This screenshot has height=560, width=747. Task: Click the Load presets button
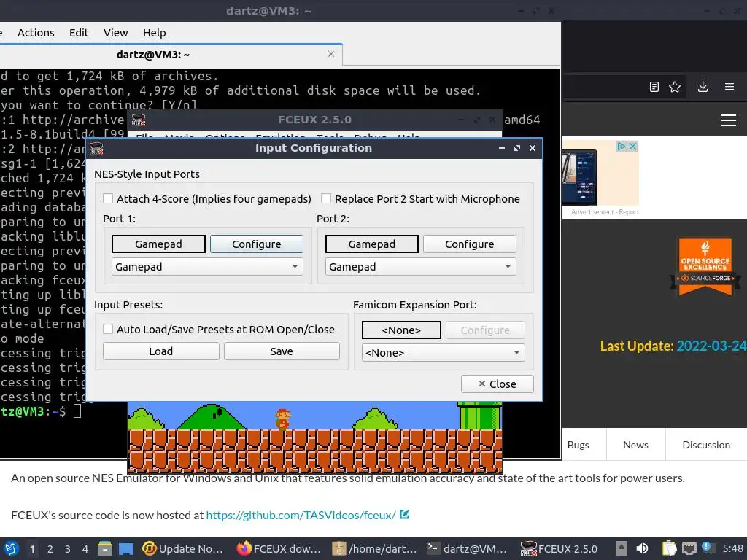[x=161, y=351]
